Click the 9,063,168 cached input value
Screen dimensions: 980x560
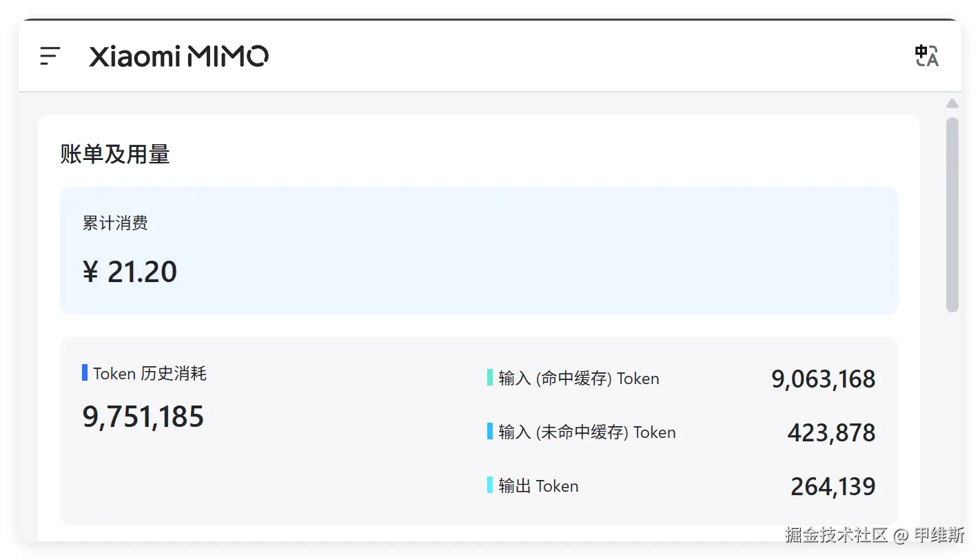click(x=823, y=379)
